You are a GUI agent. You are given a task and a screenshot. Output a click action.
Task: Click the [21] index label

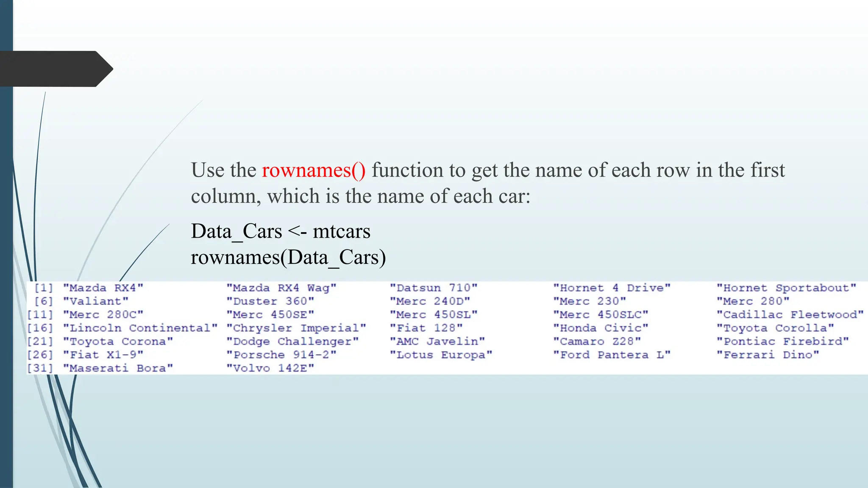click(40, 341)
